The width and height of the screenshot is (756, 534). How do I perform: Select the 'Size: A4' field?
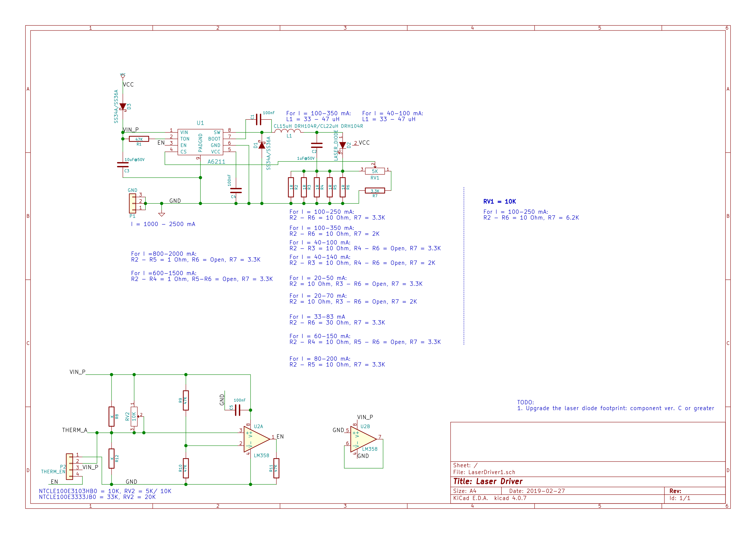click(465, 491)
